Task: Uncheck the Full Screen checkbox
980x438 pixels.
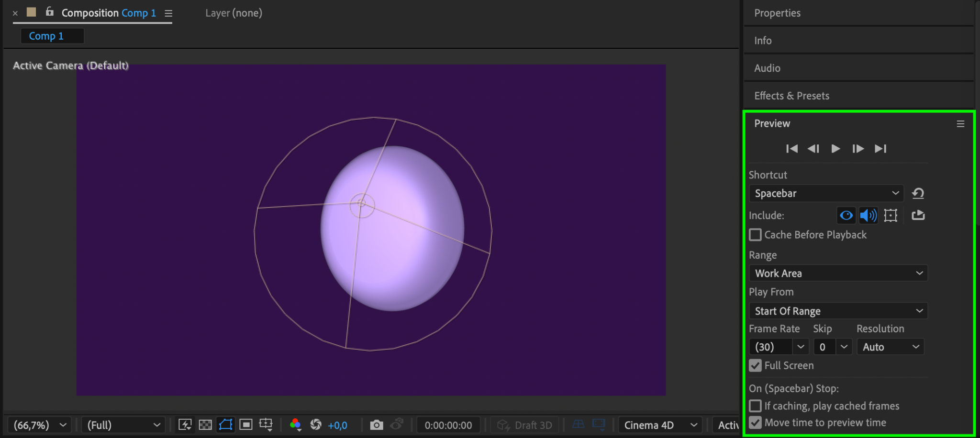Action: (755, 366)
